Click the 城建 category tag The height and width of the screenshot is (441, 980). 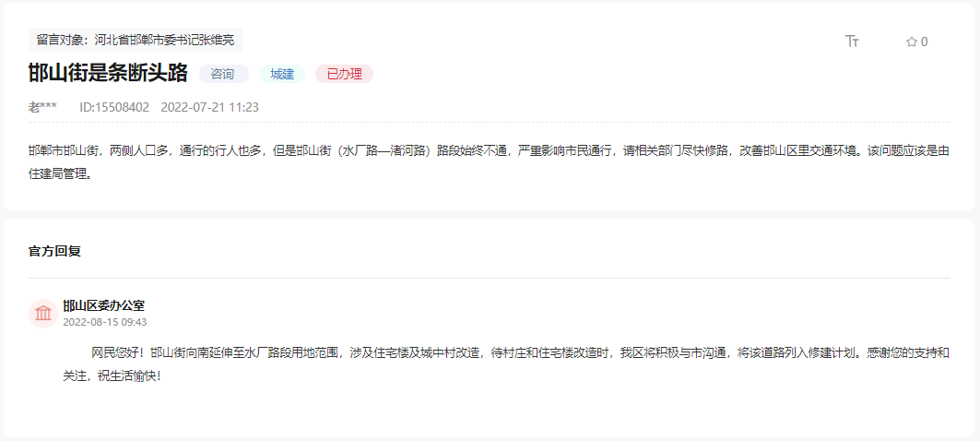coord(282,74)
